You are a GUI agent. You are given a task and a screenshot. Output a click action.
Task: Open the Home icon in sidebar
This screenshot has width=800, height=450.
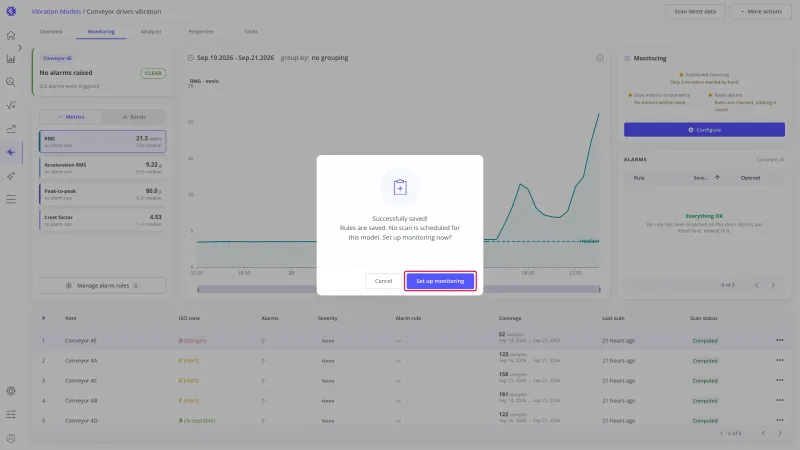tap(11, 35)
